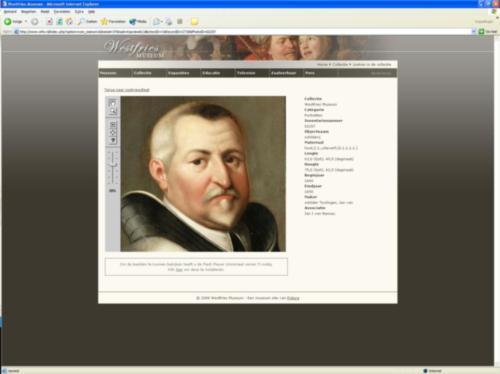The height and width of the screenshot is (374, 500).
Task: Click the green Back arrow button
Action: click(x=8, y=22)
